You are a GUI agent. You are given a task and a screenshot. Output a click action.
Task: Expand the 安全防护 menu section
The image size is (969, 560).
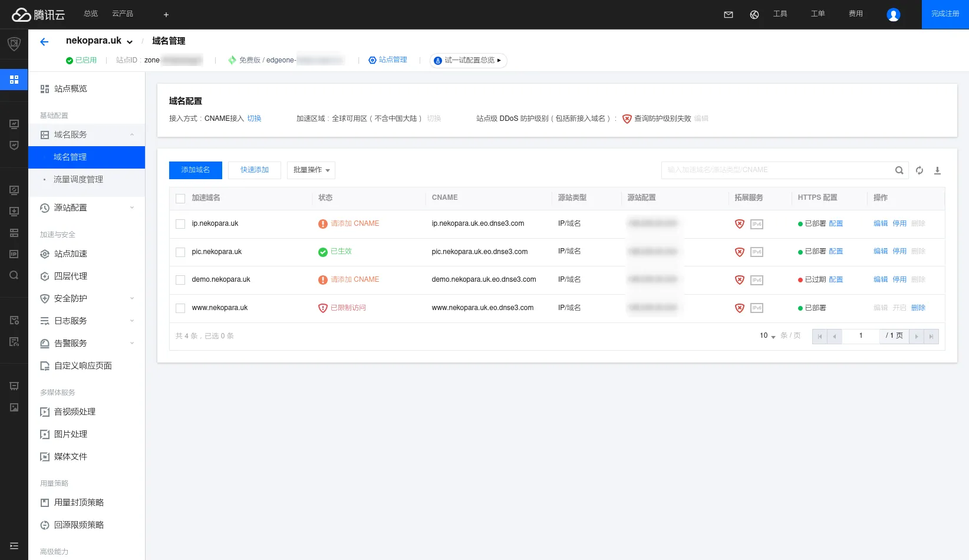(x=87, y=298)
